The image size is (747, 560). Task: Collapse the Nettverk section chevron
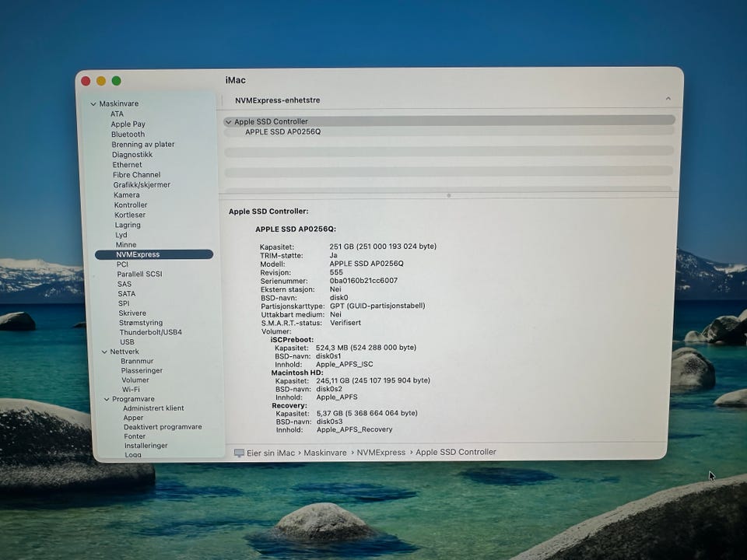pos(104,352)
